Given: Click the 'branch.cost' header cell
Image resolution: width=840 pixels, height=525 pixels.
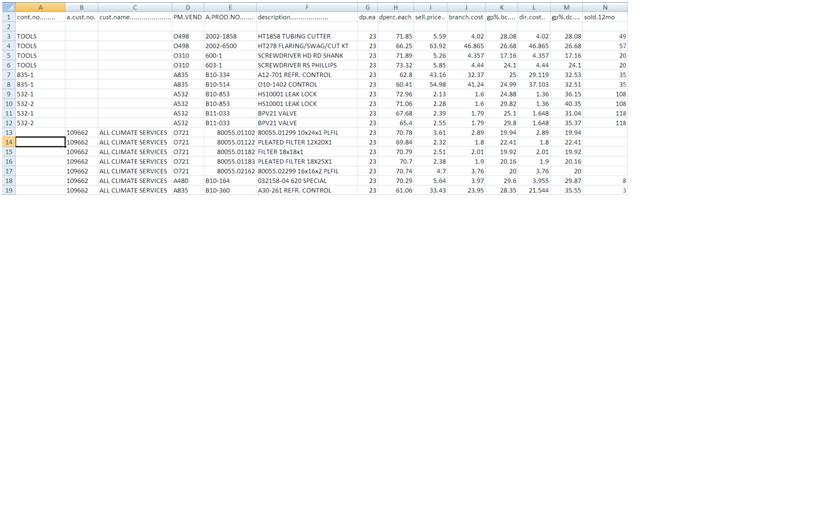Looking at the screenshot, I should point(466,18).
